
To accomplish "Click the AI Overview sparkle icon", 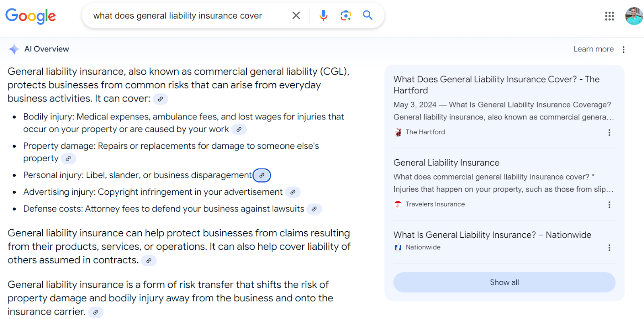I will 14,49.
